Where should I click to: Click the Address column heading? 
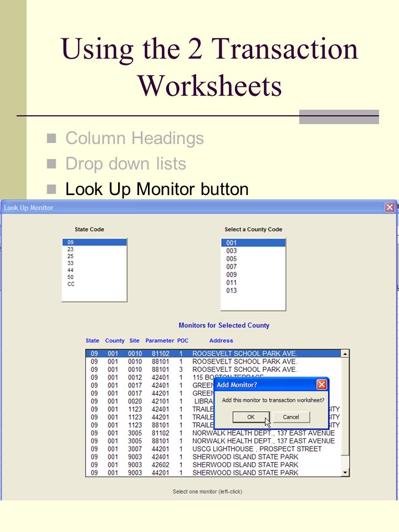[221, 340]
